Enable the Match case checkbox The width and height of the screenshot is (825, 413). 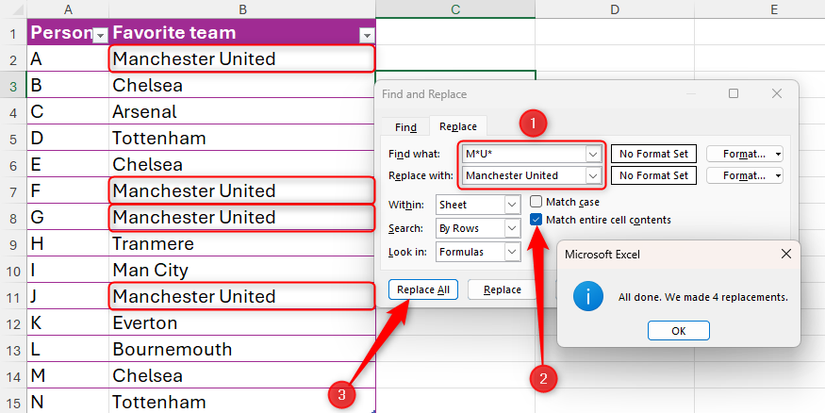pyautogui.click(x=536, y=202)
